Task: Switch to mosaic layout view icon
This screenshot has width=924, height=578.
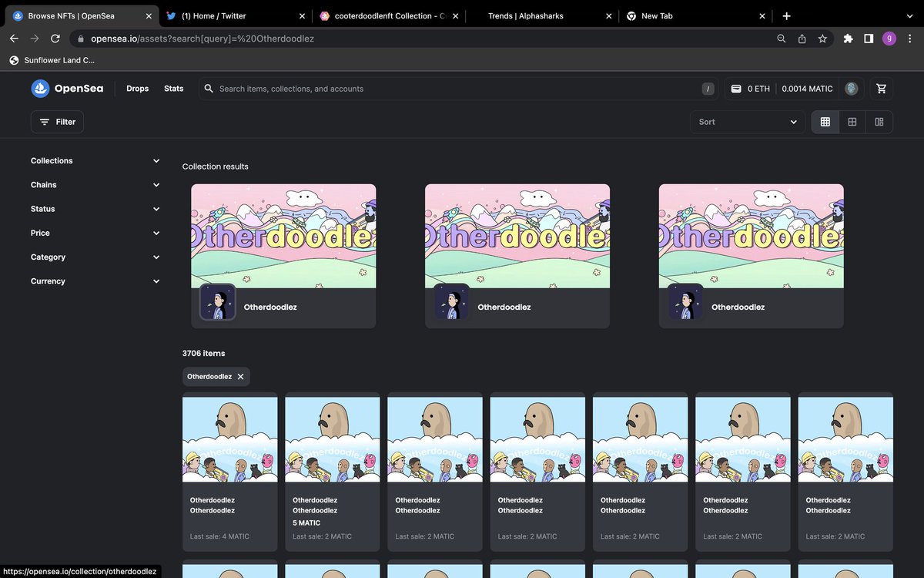Action: pos(879,122)
